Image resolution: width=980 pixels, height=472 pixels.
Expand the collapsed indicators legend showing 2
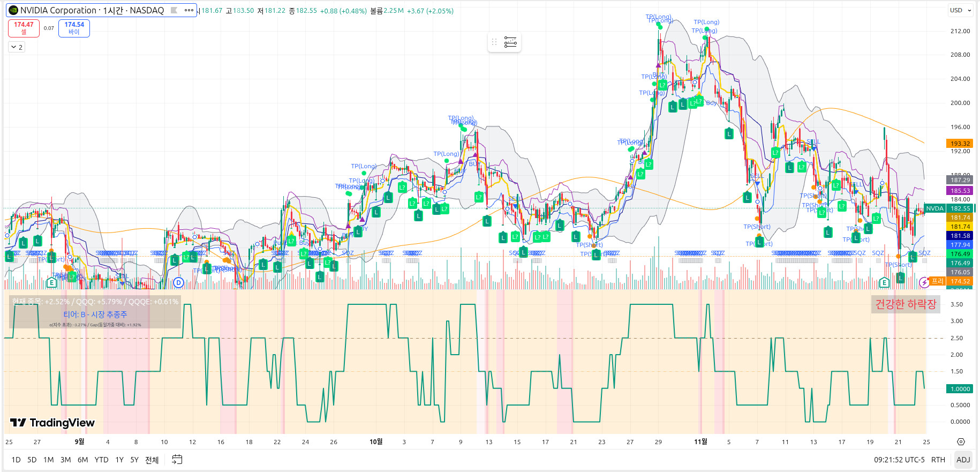pos(17,47)
